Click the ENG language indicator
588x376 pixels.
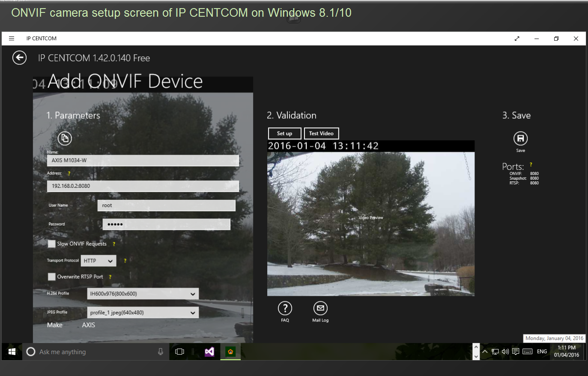point(542,352)
